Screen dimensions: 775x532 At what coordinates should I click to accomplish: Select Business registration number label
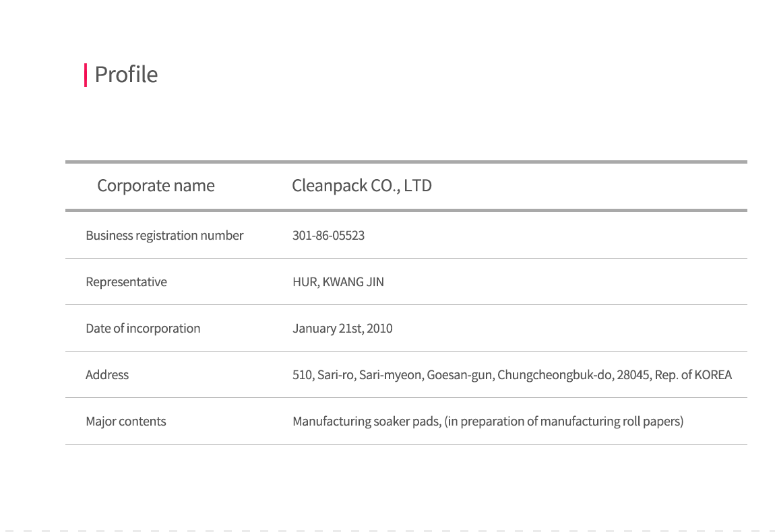pyautogui.click(x=164, y=236)
